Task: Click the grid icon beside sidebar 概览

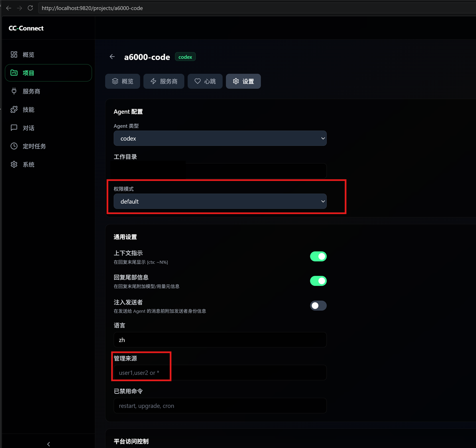Action: [x=14, y=55]
